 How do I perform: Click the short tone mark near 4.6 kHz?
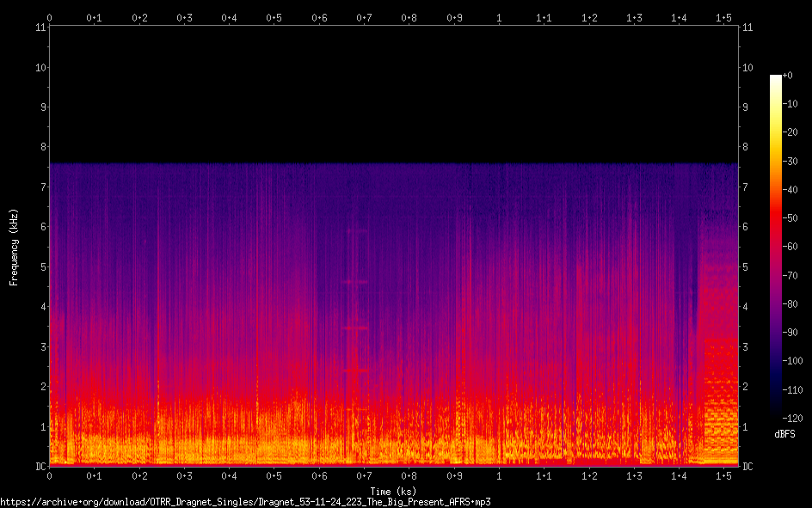(355, 282)
